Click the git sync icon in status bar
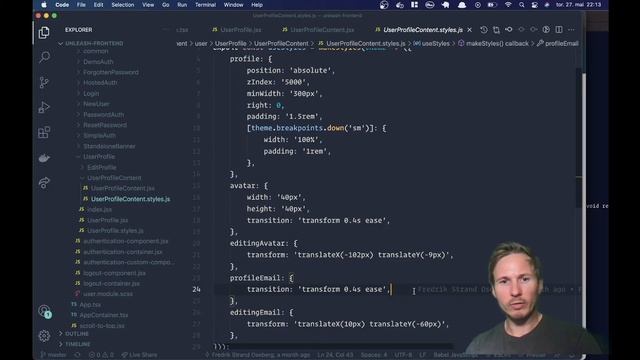This screenshot has height=360, width=640. tap(77, 355)
